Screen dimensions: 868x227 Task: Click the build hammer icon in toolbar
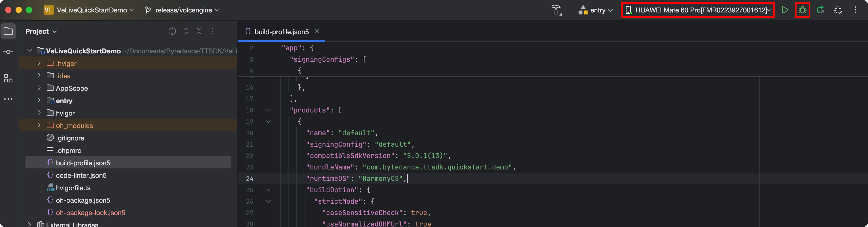coord(556,10)
